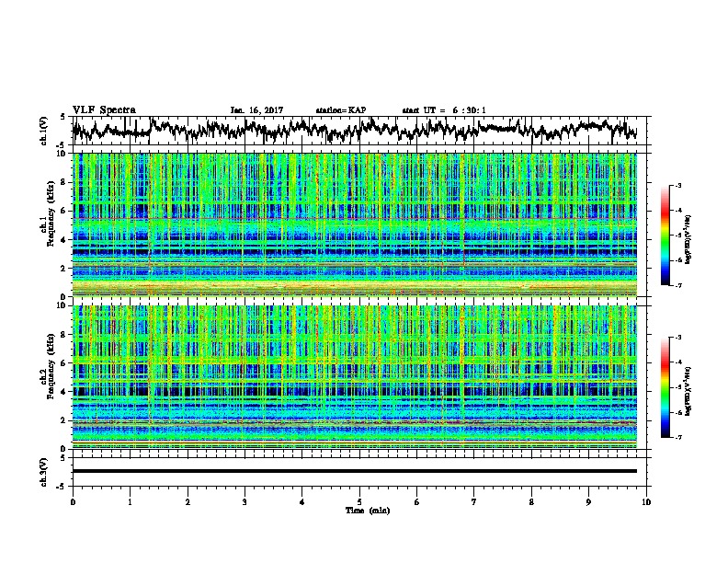The width and height of the screenshot is (728, 563).
Task: Click the "10" kHz tick of ch.2 spectrogram
Action: 63,305
